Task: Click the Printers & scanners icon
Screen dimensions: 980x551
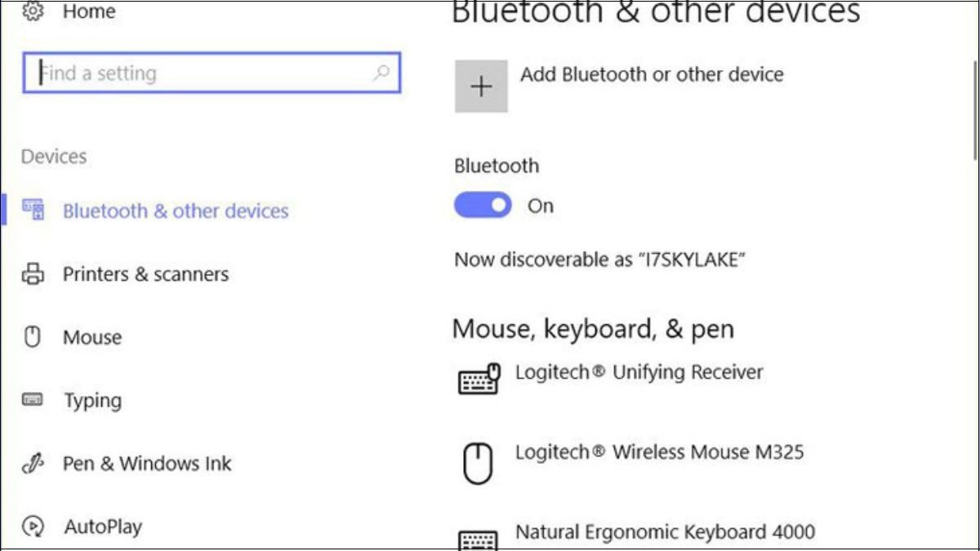Action: tap(34, 274)
